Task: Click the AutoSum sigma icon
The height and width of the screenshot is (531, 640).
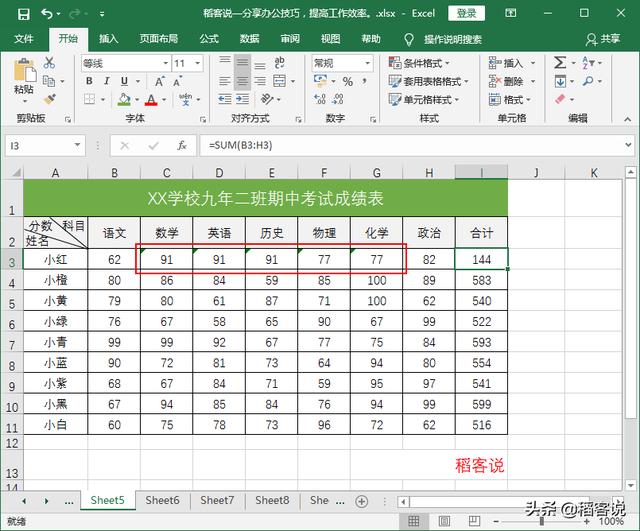Action: pyautogui.click(x=560, y=63)
